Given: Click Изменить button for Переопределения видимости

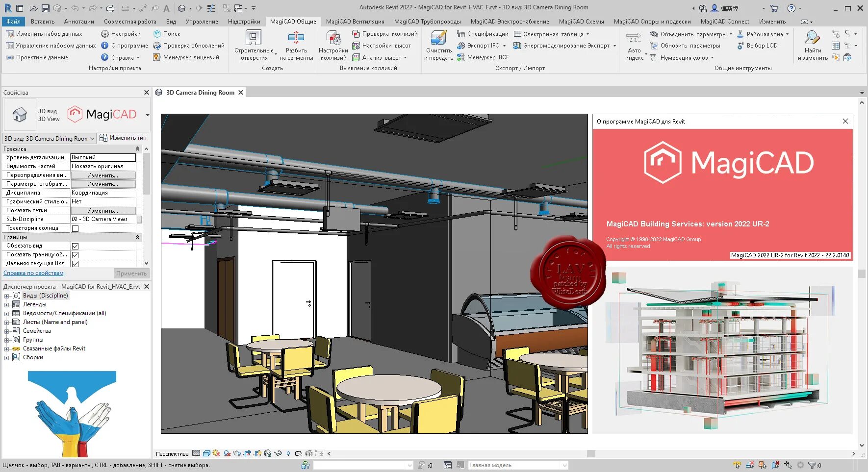Looking at the screenshot, I should click(x=103, y=175).
